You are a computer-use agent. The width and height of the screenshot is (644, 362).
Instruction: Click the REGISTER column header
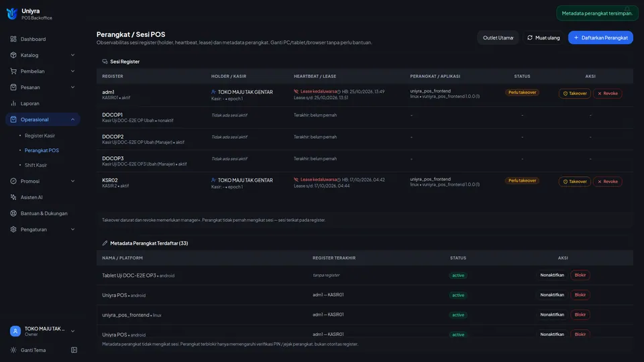[x=113, y=76]
